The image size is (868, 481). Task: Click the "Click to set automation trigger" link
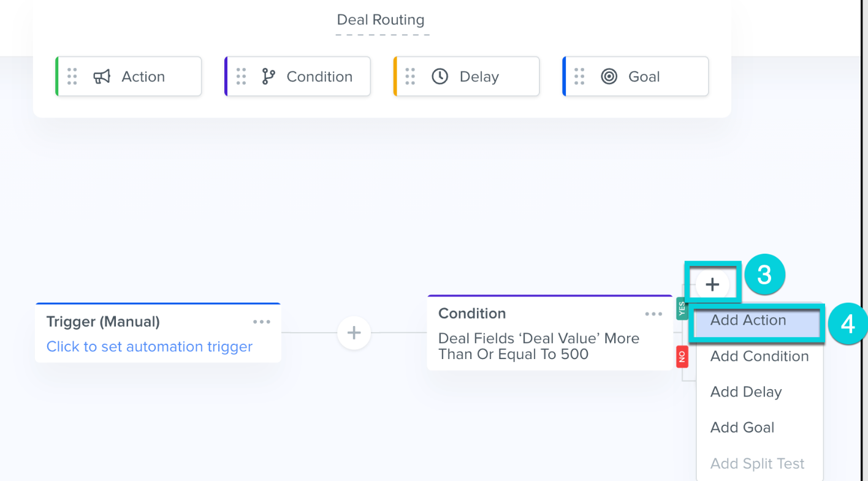click(x=150, y=347)
